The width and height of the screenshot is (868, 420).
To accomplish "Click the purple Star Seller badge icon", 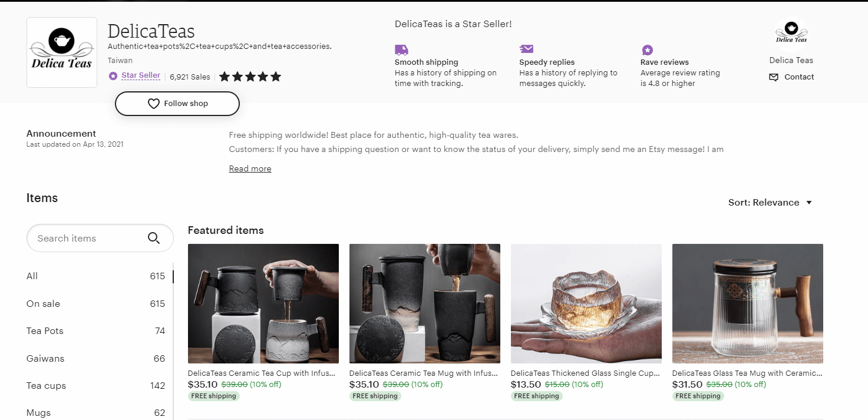I will coord(113,76).
